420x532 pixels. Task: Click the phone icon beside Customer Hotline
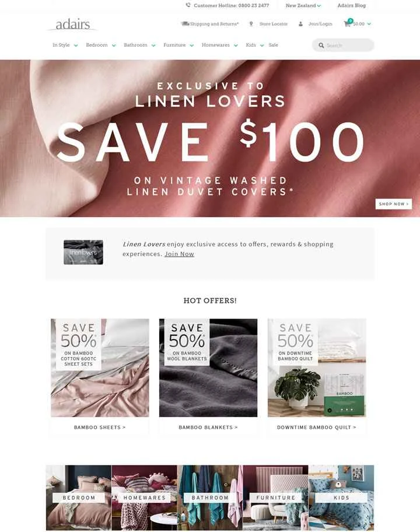(188, 5)
